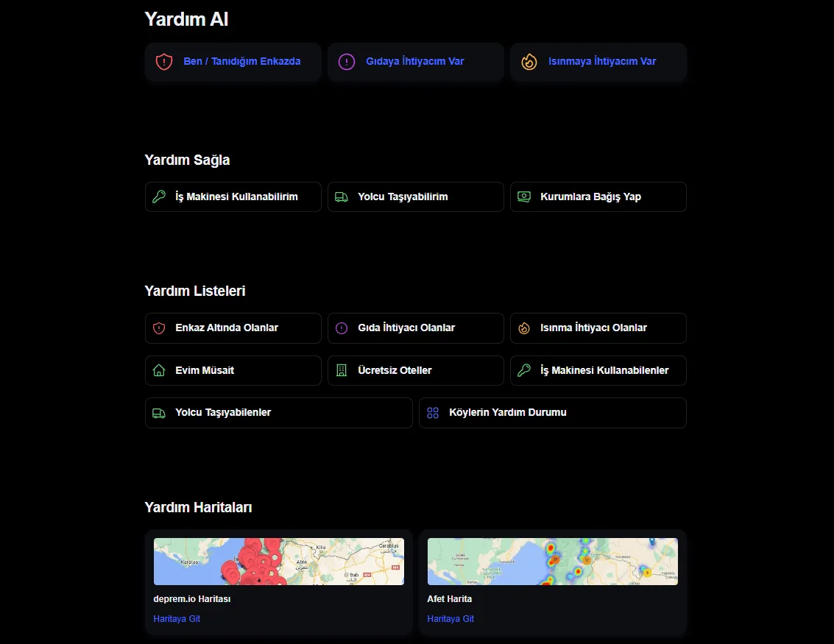Click the Yardım AI heading

click(187, 19)
